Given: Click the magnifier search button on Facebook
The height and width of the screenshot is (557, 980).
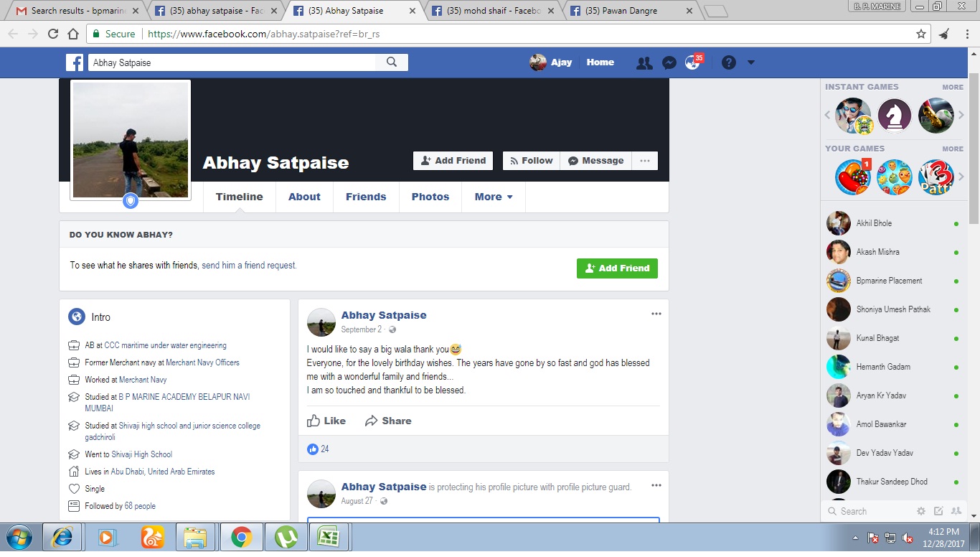Looking at the screenshot, I should [x=392, y=62].
